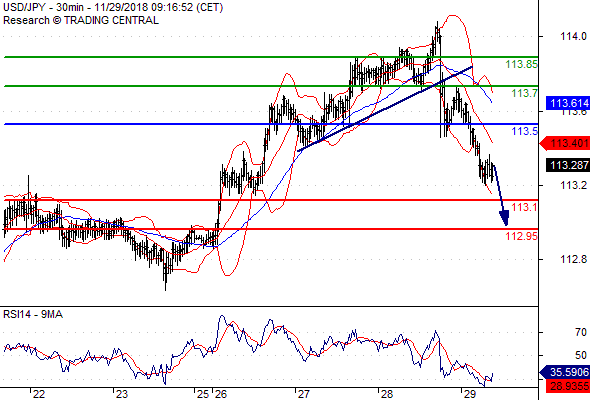Select the red RSI MA tag 28.9355
The width and height of the screenshot is (590, 400).
568,386
